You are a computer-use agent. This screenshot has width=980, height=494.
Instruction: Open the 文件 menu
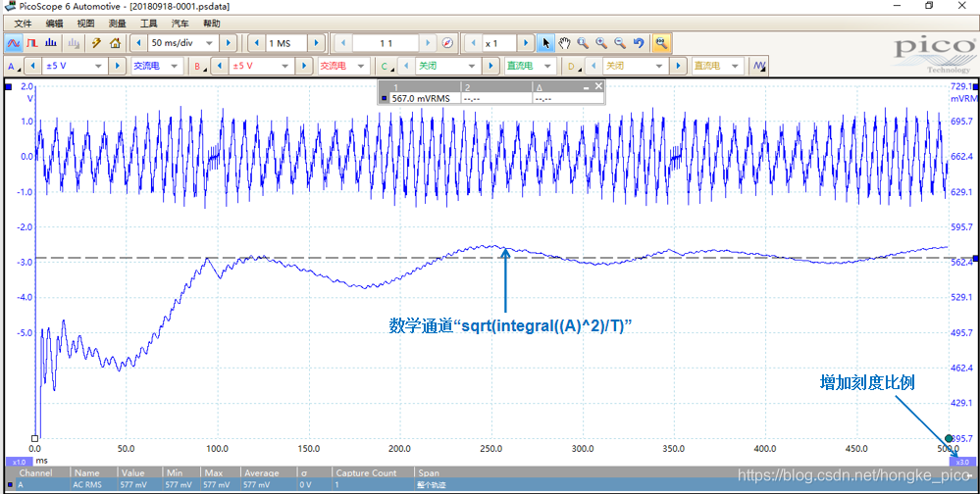23,24
